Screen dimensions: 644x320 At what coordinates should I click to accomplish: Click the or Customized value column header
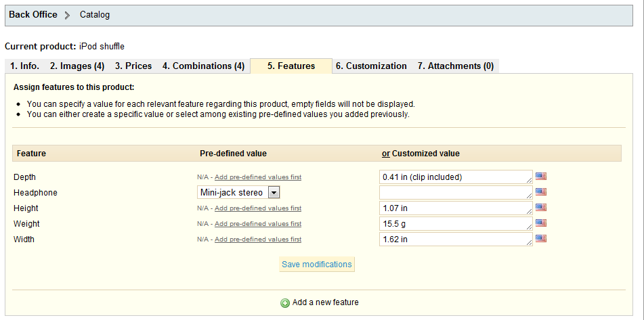coord(421,154)
